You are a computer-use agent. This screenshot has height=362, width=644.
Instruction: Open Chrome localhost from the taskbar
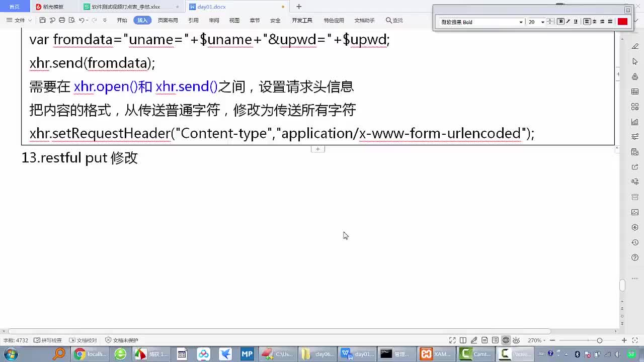[91, 354]
